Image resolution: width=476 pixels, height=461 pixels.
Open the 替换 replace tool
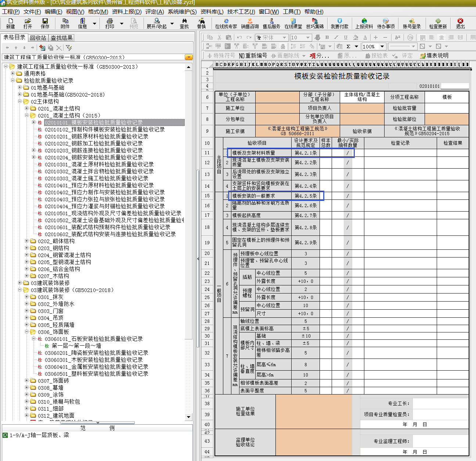click(x=201, y=23)
